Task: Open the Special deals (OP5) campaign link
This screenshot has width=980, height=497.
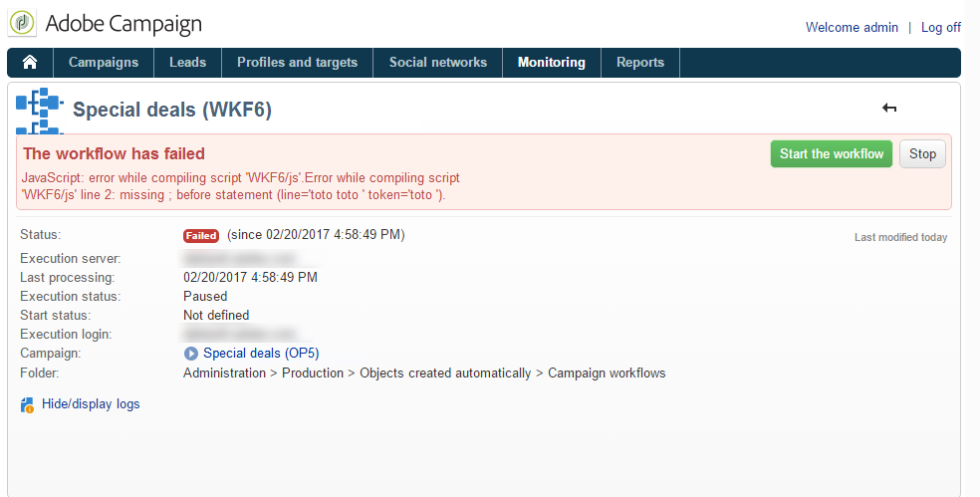Action: (x=261, y=354)
